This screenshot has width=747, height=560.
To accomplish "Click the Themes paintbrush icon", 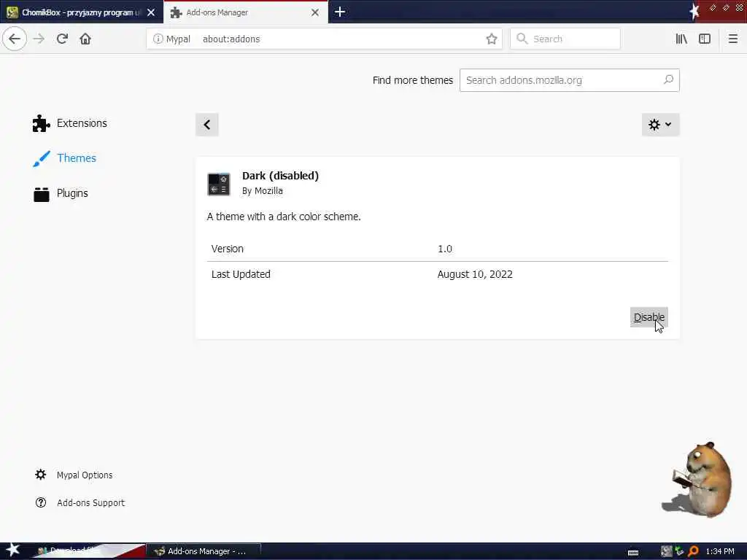I will click(42, 158).
